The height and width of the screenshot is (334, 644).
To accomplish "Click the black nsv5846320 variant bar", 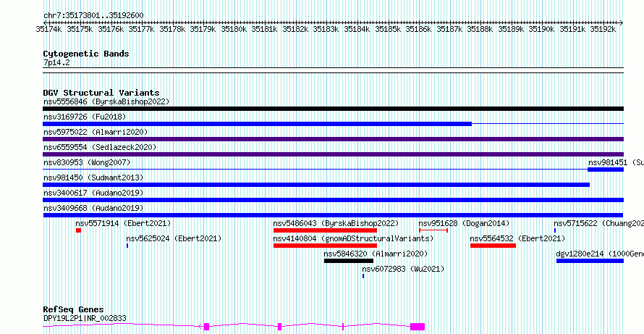I will click(349, 261).
